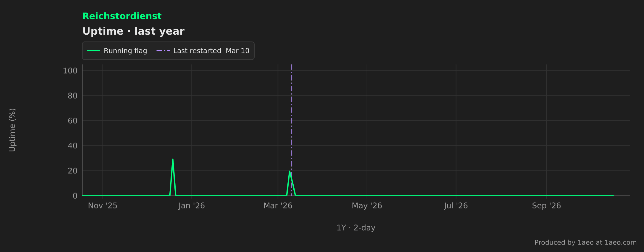Click the 60 value on the y-axis
Image resolution: width=644 pixels, height=252 pixels.
point(72,121)
